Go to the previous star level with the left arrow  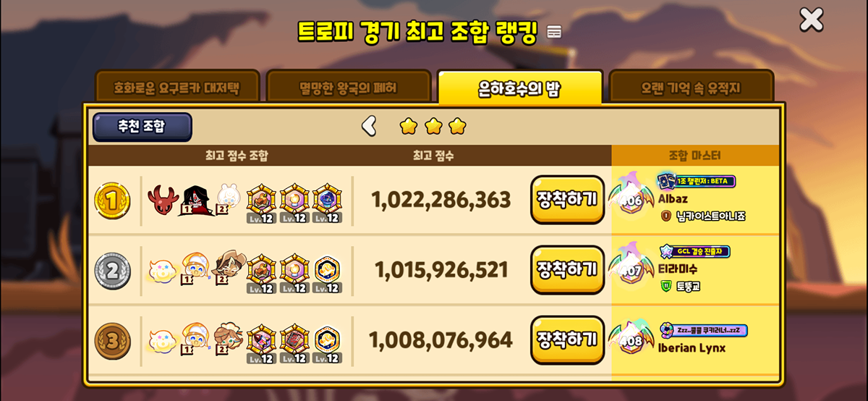370,126
